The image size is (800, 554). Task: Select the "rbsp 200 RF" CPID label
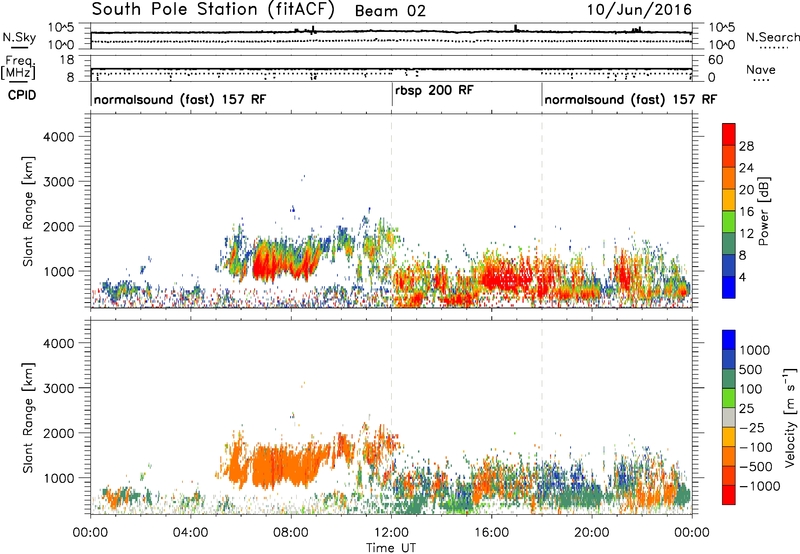434,90
